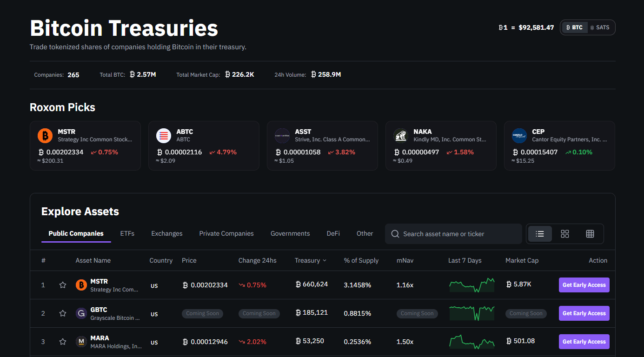Open the MSTR Roxom Picks card
This screenshot has width=644, height=357.
[85, 145]
